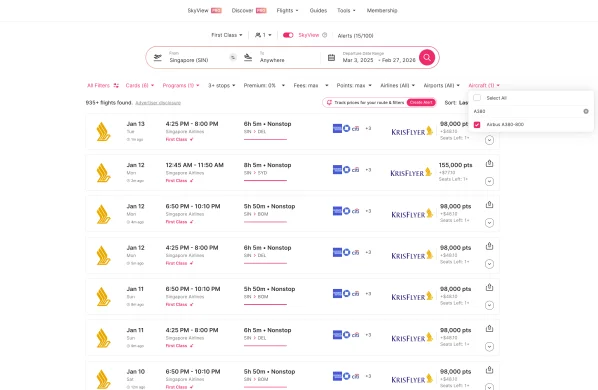The image size is (598, 390).
Task: Click the Create Alert button
Action: point(421,103)
